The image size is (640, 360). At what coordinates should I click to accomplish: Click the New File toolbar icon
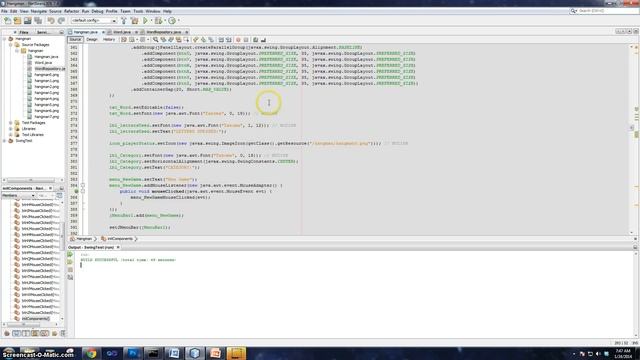coord(7,20)
